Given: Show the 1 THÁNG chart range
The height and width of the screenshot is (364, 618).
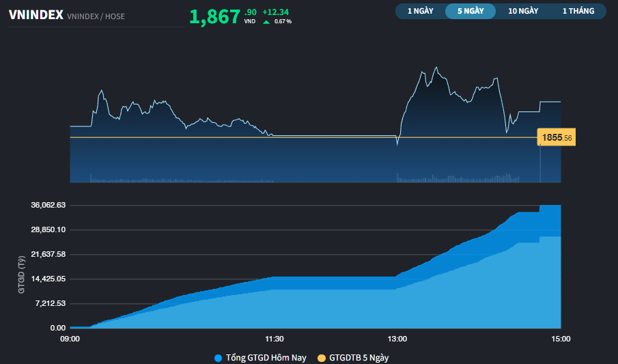Looking at the screenshot, I should 578,11.
